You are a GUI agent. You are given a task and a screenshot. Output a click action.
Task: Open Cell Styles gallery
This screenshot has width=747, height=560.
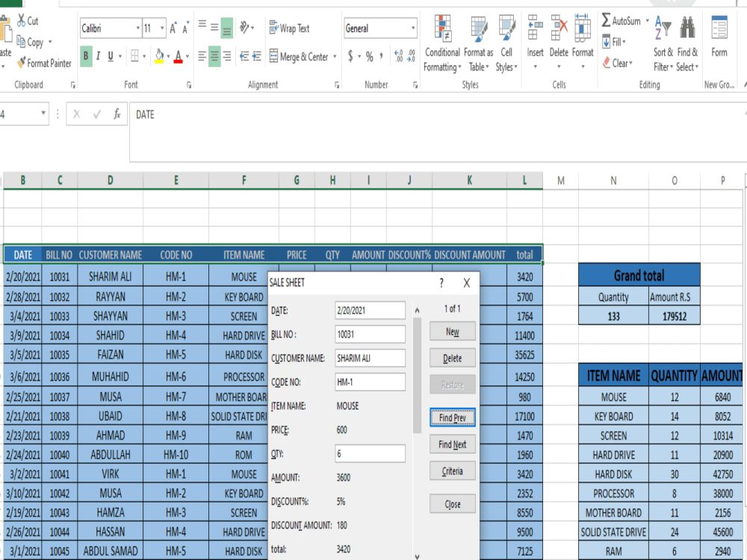pos(506,43)
